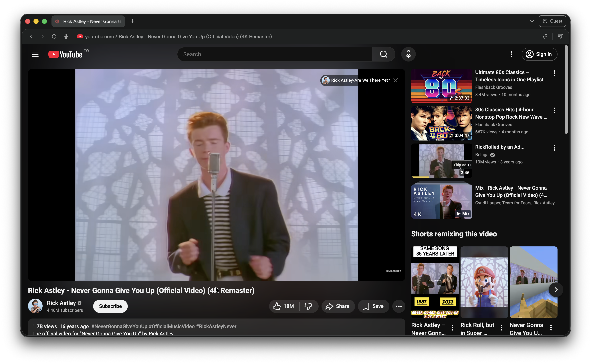Click the #OfficialMusicVideo hashtag
This screenshot has height=364, width=591.
(172, 326)
